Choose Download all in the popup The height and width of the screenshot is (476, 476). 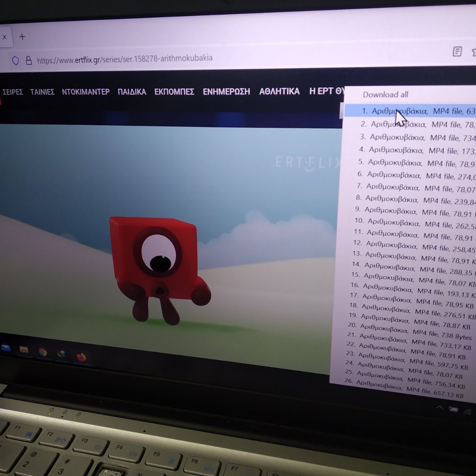(x=386, y=94)
